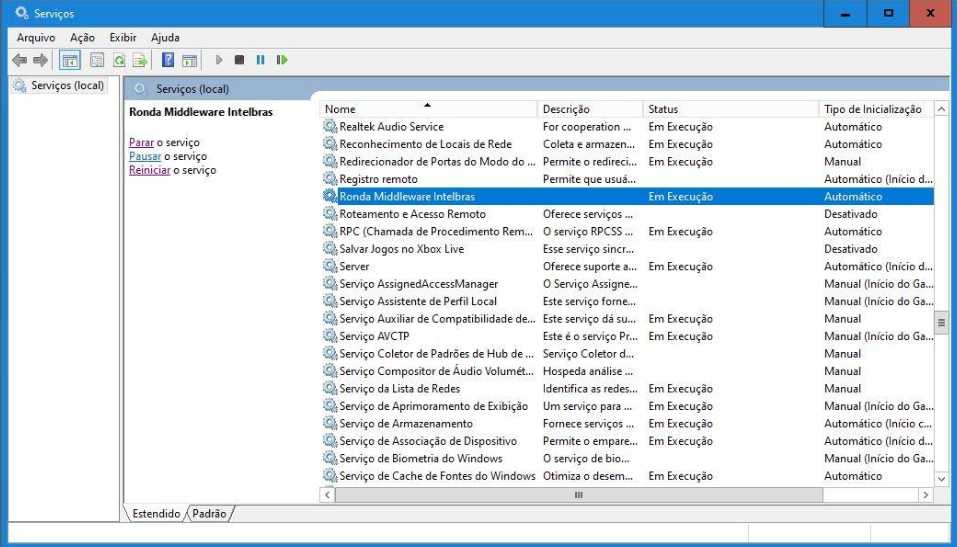Stop the service with the square icon
Viewport: 957px width, 547px height.
pyautogui.click(x=239, y=60)
